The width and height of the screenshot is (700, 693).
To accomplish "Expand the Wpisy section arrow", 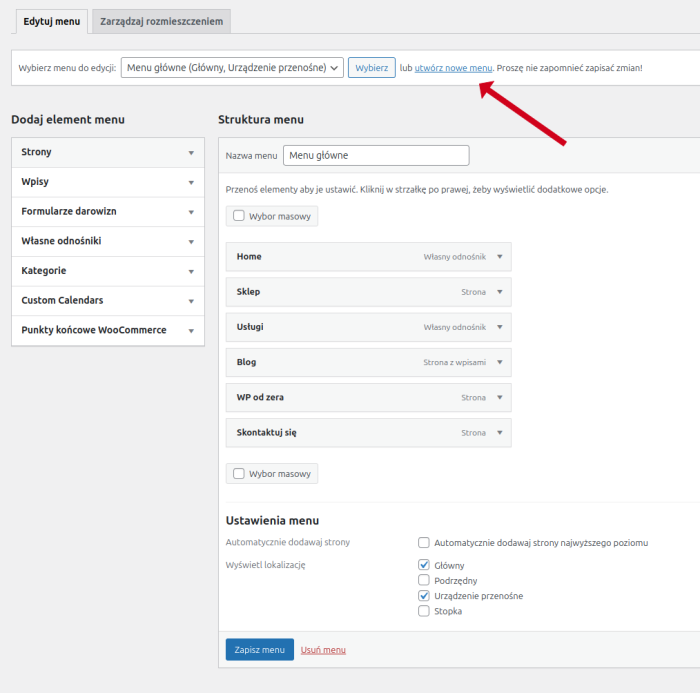I will click(190, 182).
